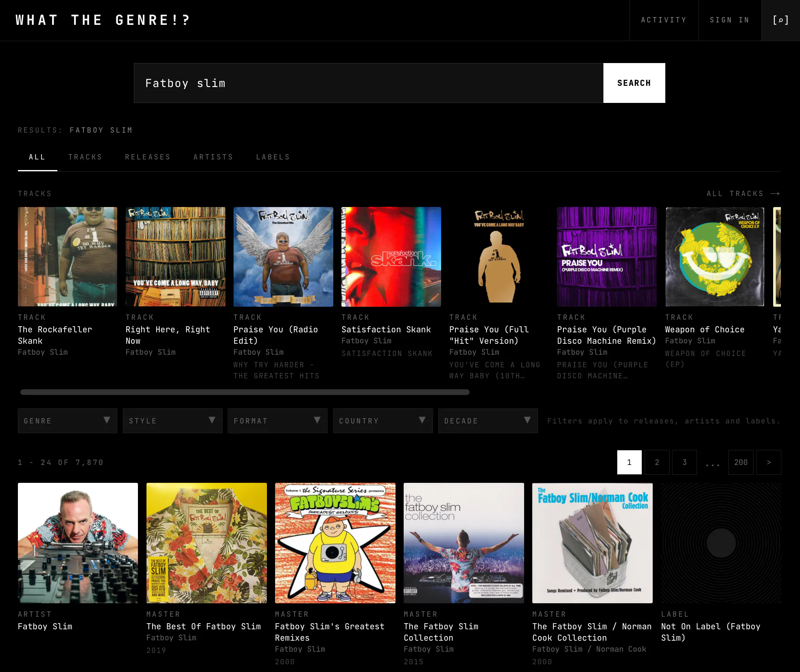Click Praise You (Radio Edit) title
800x672 pixels.
pyautogui.click(x=275, y=335)
